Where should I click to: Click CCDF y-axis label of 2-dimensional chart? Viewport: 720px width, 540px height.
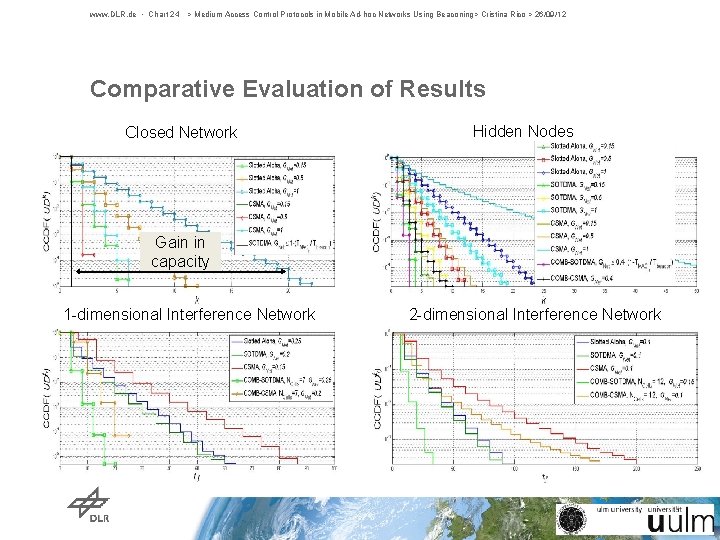pyautogui.click(x=377, y=398)
